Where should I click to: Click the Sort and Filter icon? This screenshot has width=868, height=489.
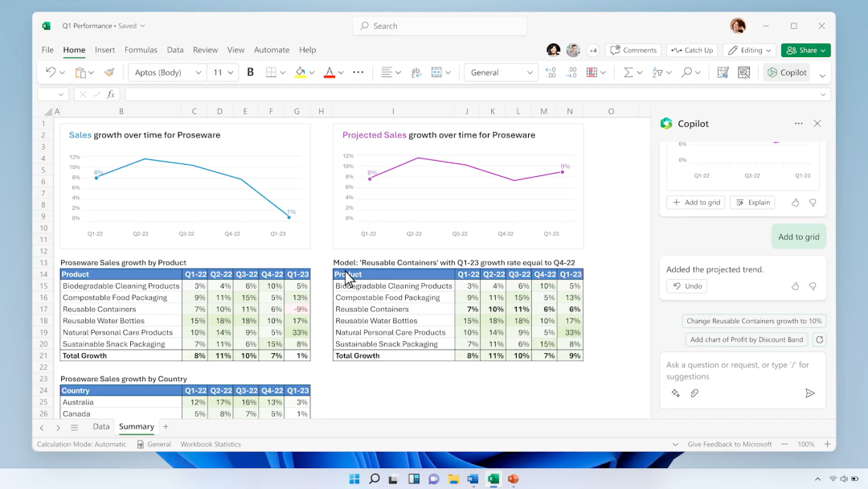[x=657, y=72]
